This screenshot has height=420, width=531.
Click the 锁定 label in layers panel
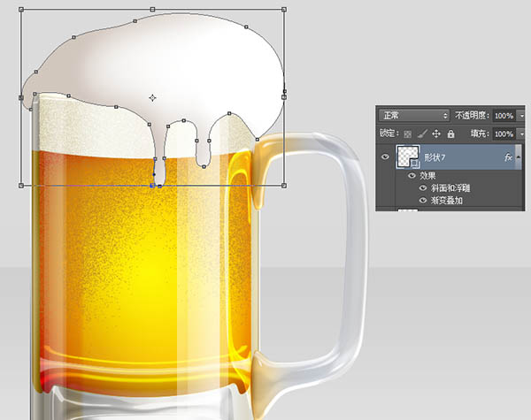[x=389, y=134]
